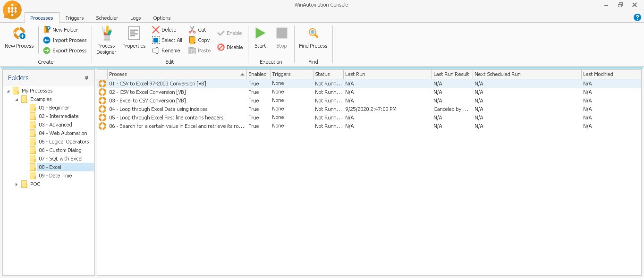Viewport: 644px width, 278px height.
Task: Expand the POC folder
Action: 17,184
